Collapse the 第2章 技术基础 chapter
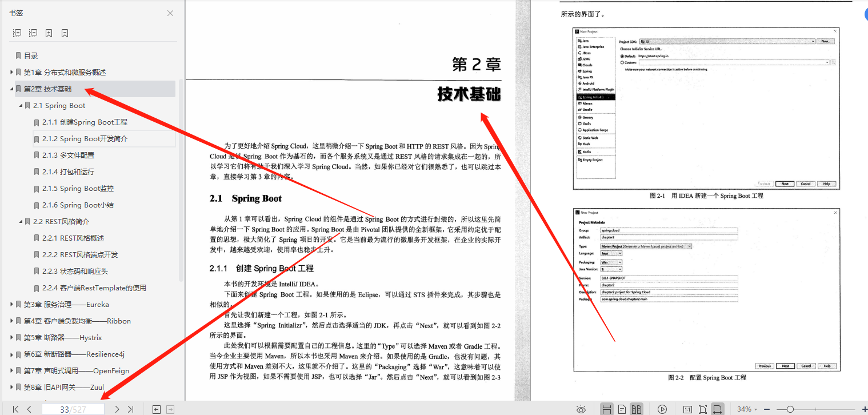Image resolution: width=868 pixels, height=415 pixels. [11, 89]
